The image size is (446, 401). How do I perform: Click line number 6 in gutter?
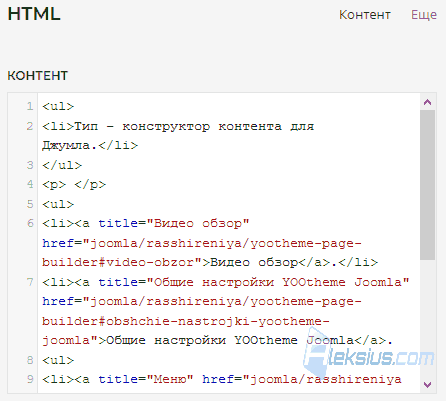pos(30,223)
